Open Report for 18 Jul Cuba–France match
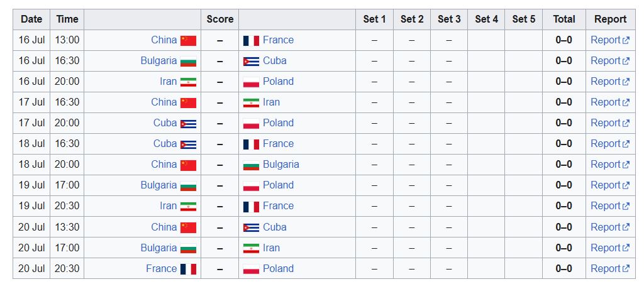The width and height of the screenshot is (644, 289). tap(606, 144)
